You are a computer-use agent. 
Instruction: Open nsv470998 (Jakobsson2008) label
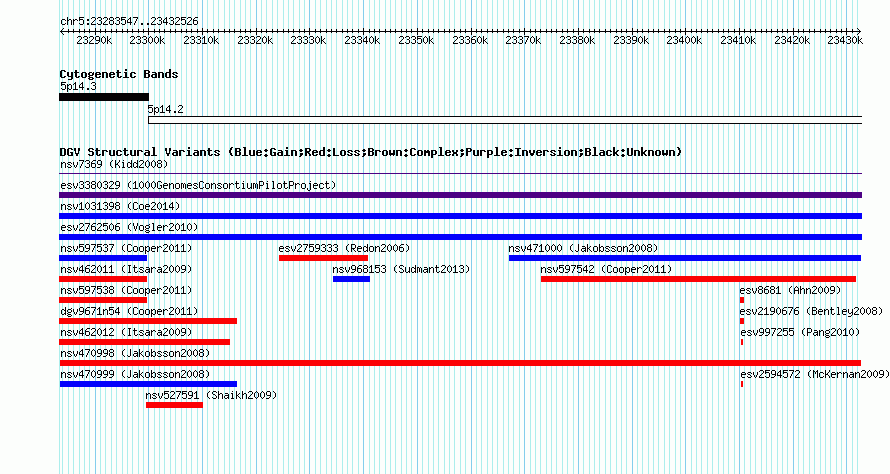[135, 354]
